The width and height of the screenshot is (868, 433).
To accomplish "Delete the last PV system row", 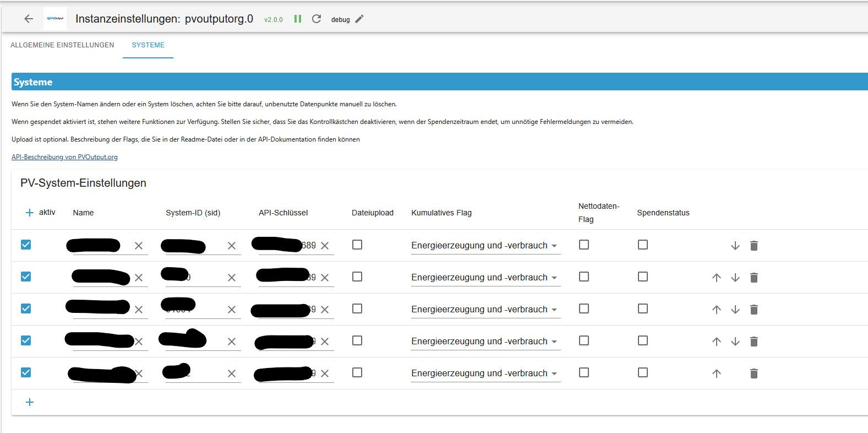I will pos(754,374).
